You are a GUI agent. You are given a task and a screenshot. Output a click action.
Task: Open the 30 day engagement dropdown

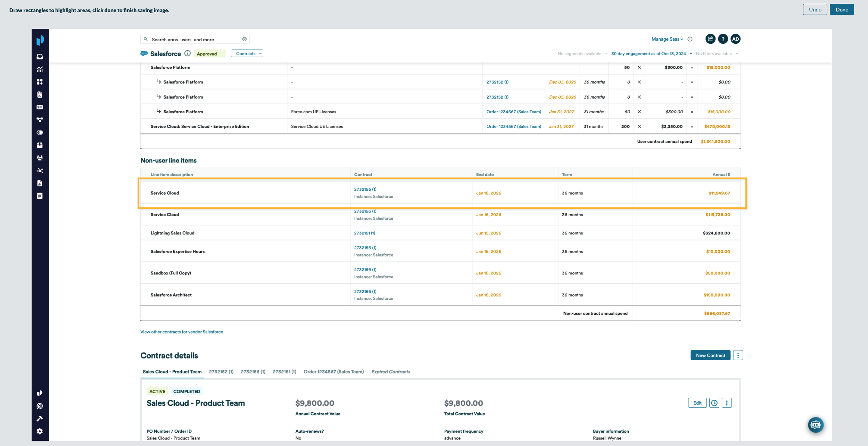pos(651,54)
